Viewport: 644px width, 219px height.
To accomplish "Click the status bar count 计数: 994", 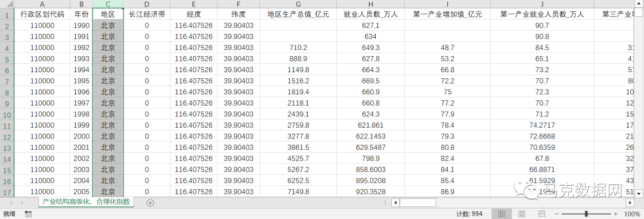I will click(469, 214).
